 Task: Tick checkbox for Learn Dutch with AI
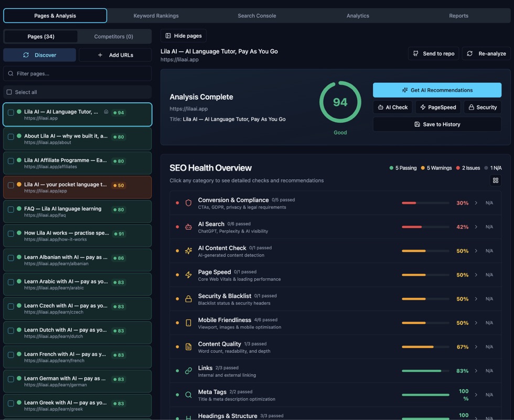pyautogui.click(x=11, y=330)
